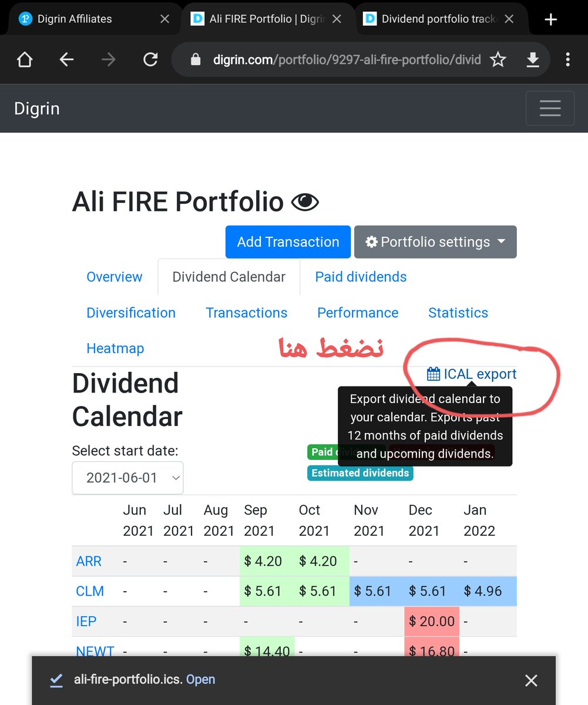588x705 pixels.
Task: Click CLM Nov 2021 $ 5.61 cell
Action: click(377, 591)
